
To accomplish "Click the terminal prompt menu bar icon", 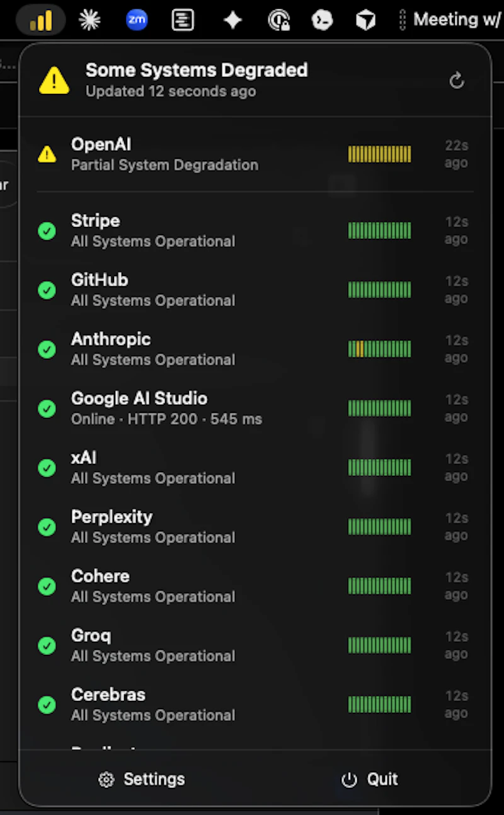I will (x=322, y=20).
